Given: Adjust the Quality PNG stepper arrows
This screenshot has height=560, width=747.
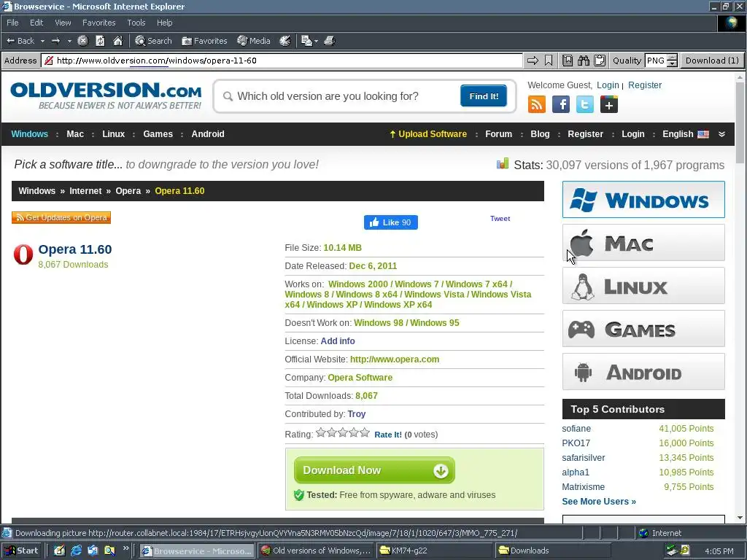Looking at the screenshot, I should pyautogui.click(x=672, y=61).
